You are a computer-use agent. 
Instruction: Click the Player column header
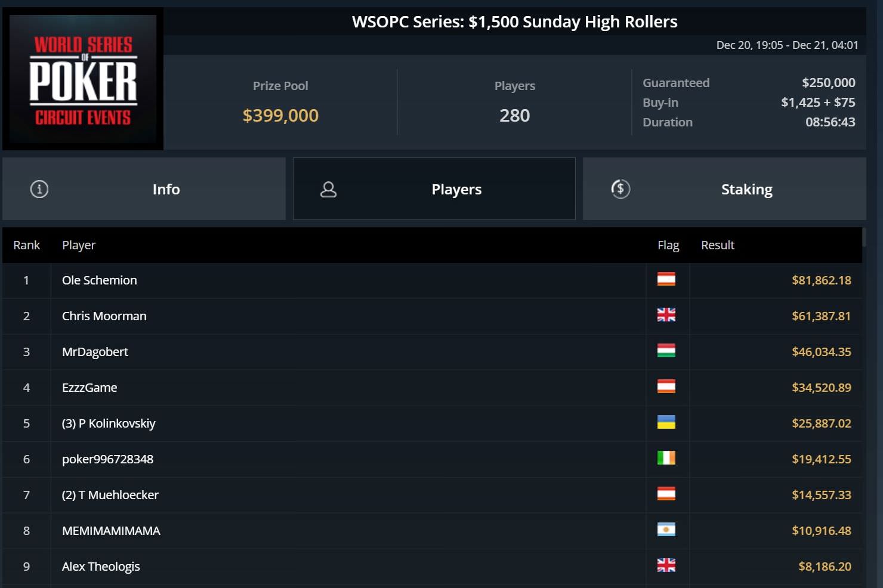pyautogui.click(x=79, y=245)
